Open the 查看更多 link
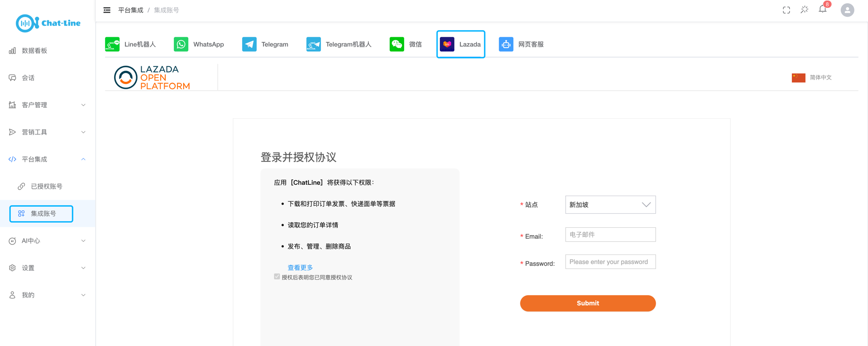This screenshot has height=346, width=868. point(300,268)
